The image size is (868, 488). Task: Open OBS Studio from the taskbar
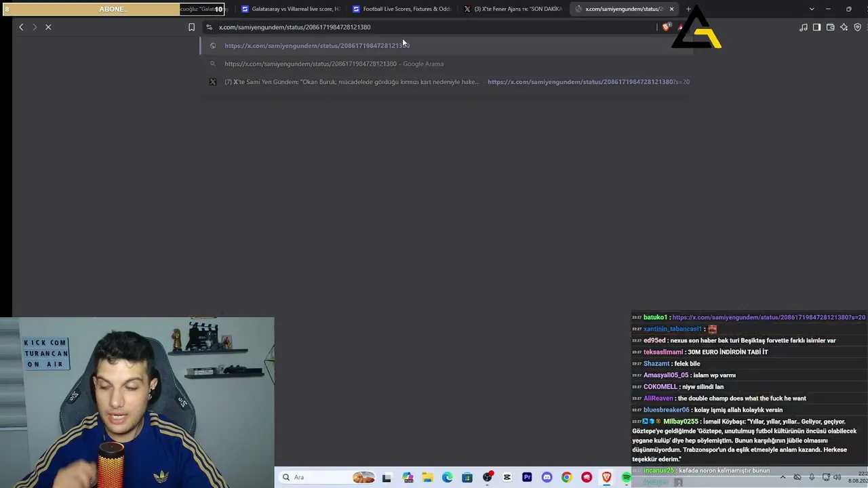[x=488, y=477]
